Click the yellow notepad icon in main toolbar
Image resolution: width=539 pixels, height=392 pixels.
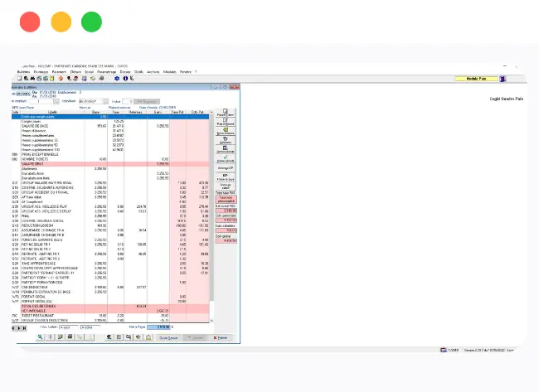(x=52, y=79)
